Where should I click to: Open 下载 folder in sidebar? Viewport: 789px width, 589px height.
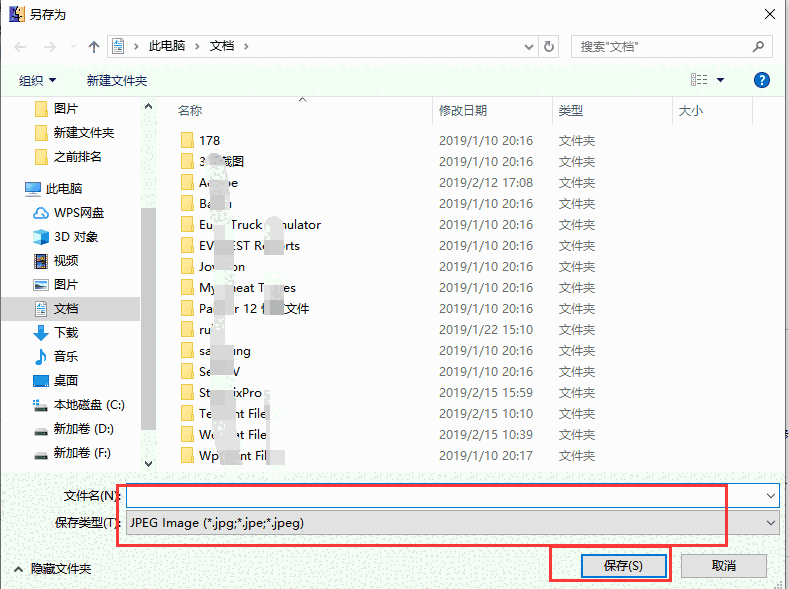pos(56,332)
